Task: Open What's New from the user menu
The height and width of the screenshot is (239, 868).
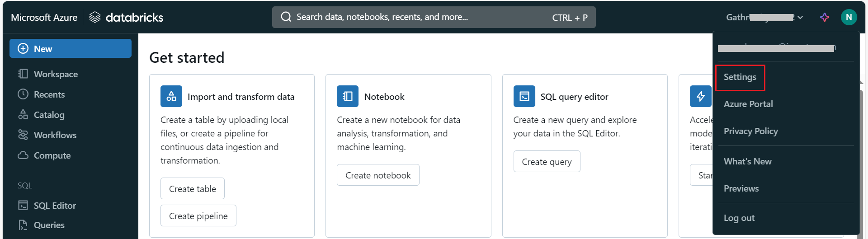Action: pos(747,161)
